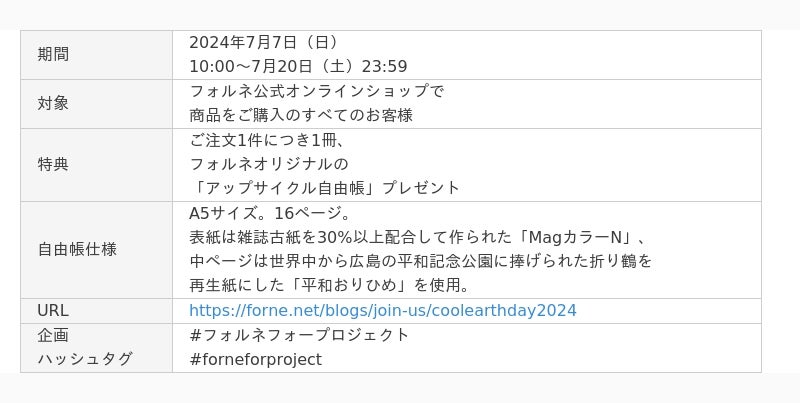
Task: Click the ご注文1件につき1冊 line
Action: pyautogui.click(x=267, y=140)
